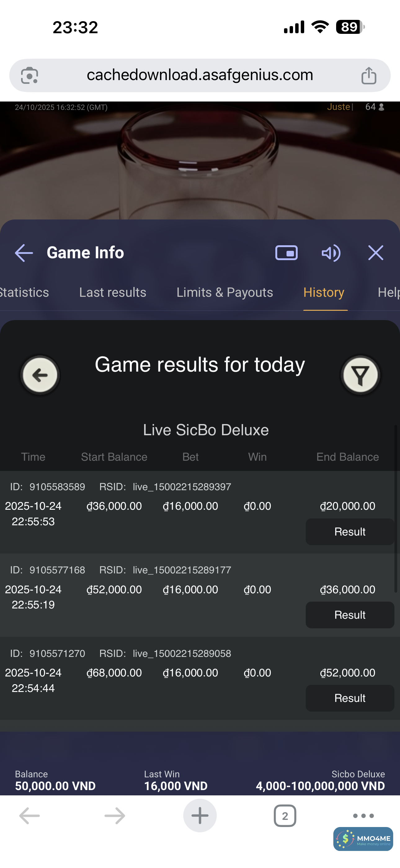Mute the game sound speaker icon
This screenshot has height=868, width=400.
pos(331,253)
